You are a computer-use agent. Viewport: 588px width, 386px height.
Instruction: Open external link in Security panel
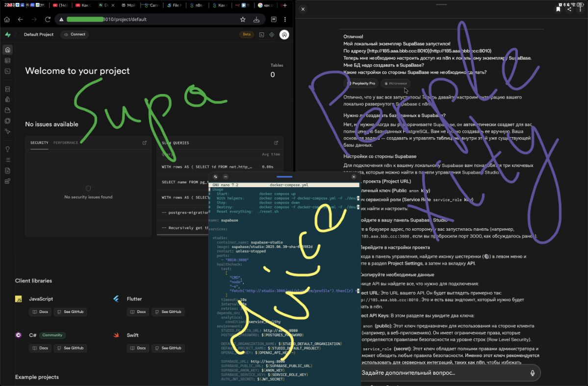pyautogui.click(x=145, y=143)
